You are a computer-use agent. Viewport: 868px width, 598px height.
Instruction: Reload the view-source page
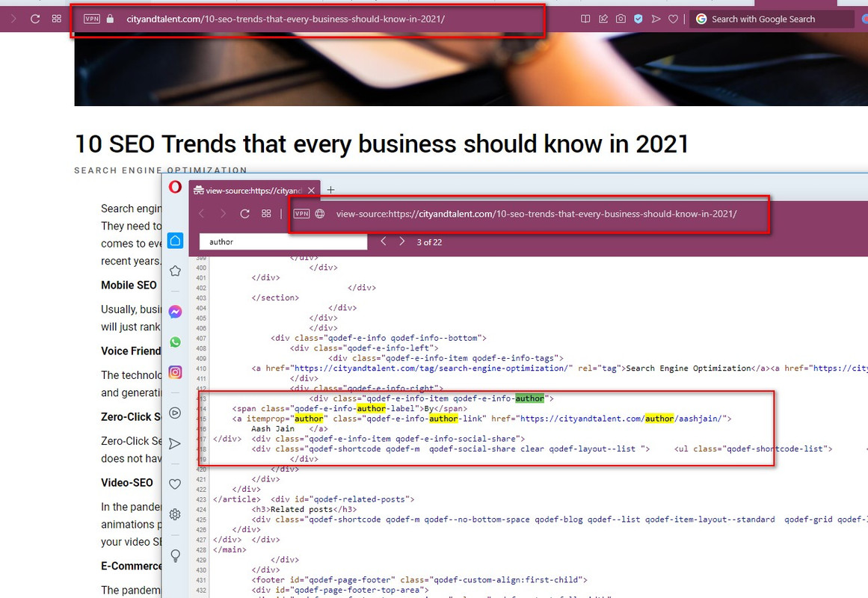[x=244, y=214]
